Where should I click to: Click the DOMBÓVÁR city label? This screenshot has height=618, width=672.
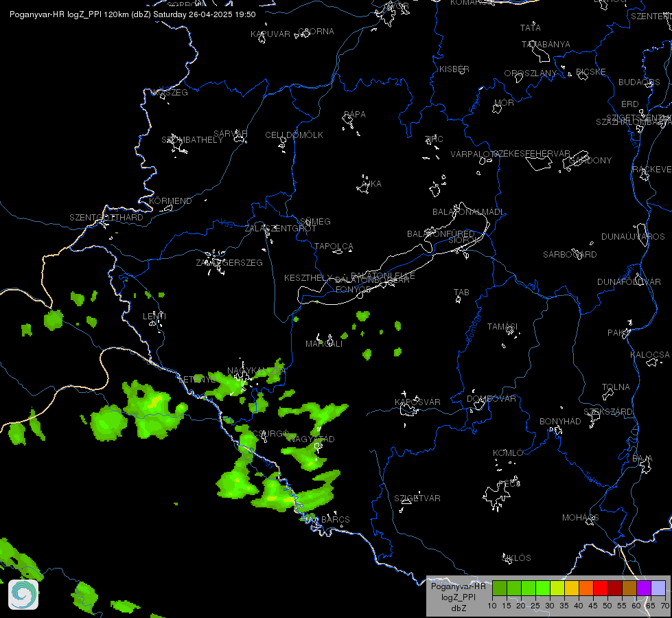491,399
